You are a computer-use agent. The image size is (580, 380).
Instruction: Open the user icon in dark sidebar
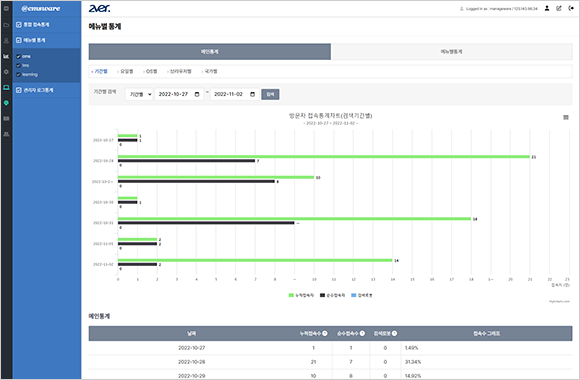point(6,41)
